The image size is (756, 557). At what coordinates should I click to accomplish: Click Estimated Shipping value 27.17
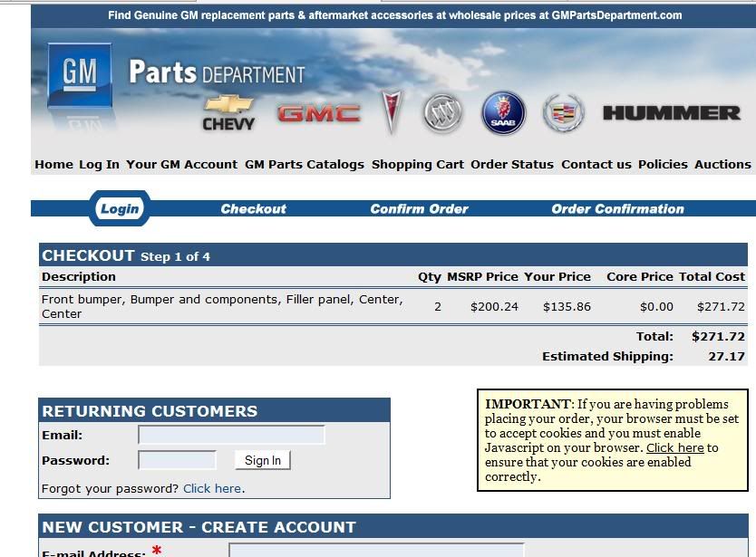[x=727, y=357]
